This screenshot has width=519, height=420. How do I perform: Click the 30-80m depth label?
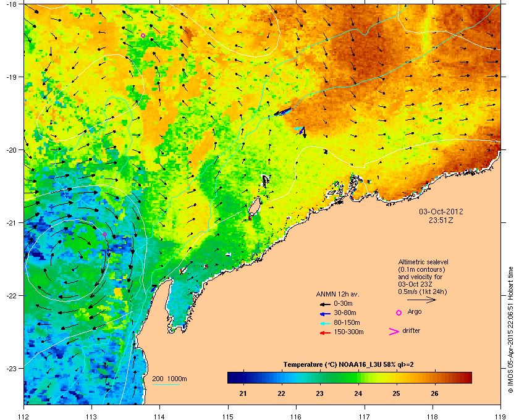(345, 313)
